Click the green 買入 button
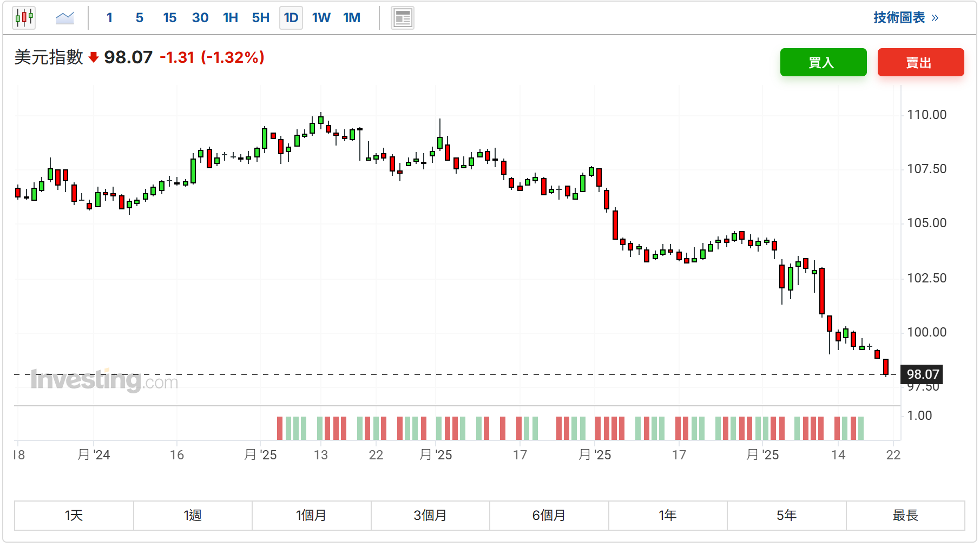This screenshot has height=547, width=980. tap(824, 62)
